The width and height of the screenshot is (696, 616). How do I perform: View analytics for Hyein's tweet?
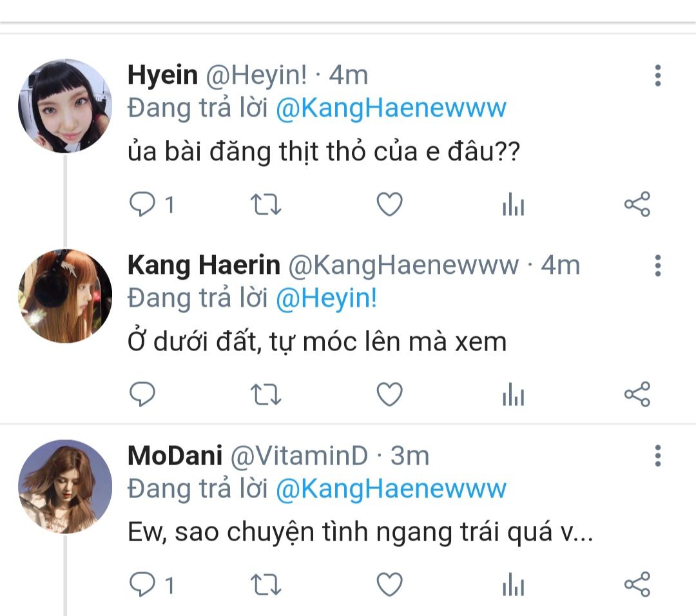coord(513,206)
